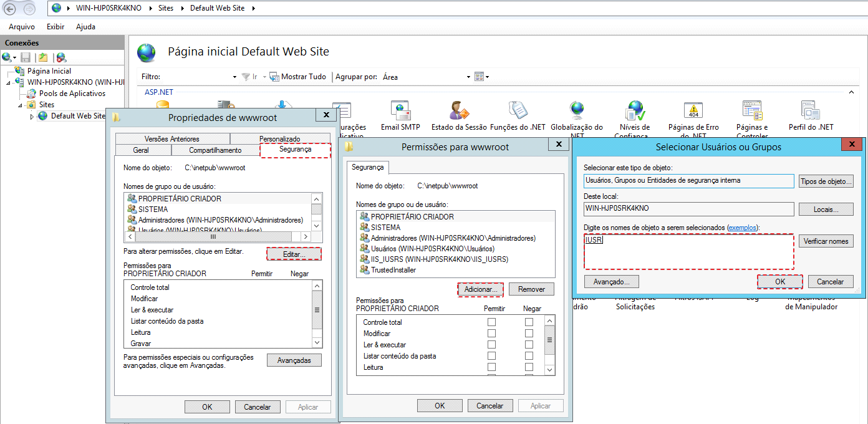Click the permissions list vertical scrollbar
This screenshot has width=868, height=424.
pos(549,345)
